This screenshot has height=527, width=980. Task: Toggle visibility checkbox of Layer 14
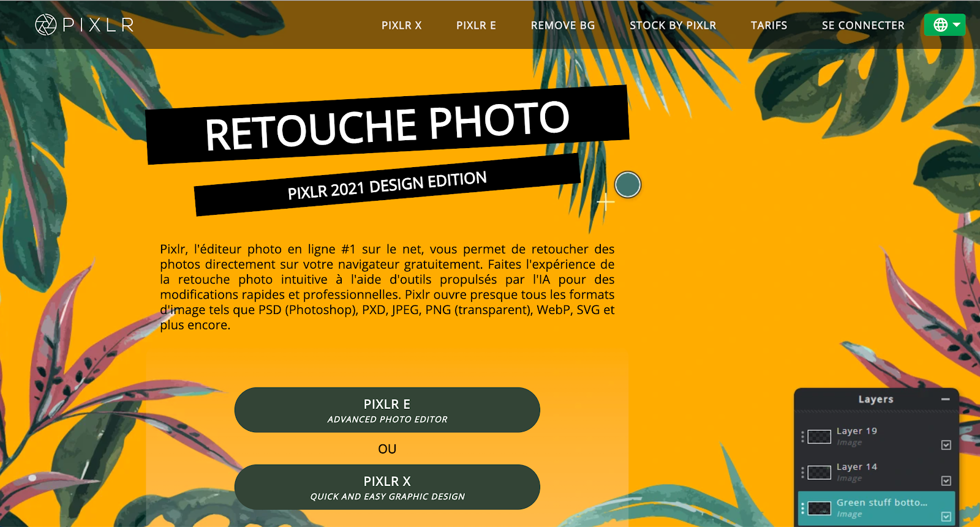[946, 481]
